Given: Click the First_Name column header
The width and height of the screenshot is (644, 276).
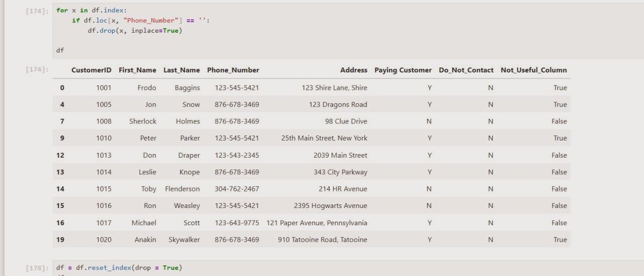Looking at the screenshot, I should [x=137, y=70].
